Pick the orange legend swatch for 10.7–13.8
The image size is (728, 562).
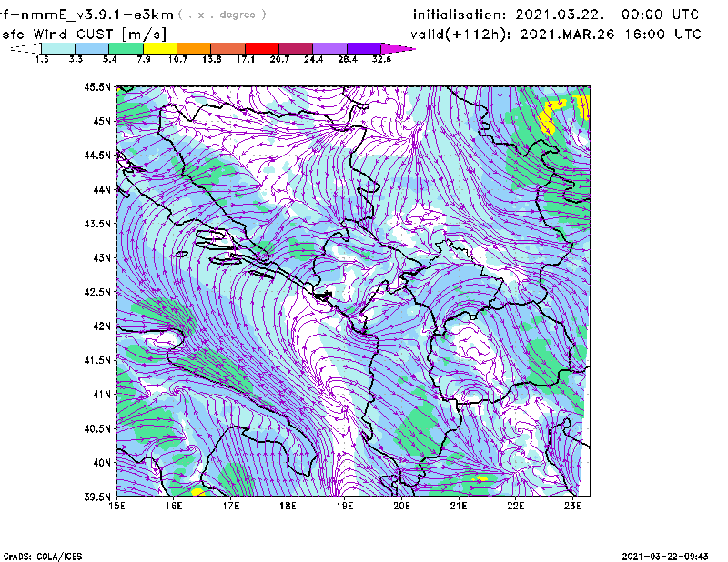194,48
